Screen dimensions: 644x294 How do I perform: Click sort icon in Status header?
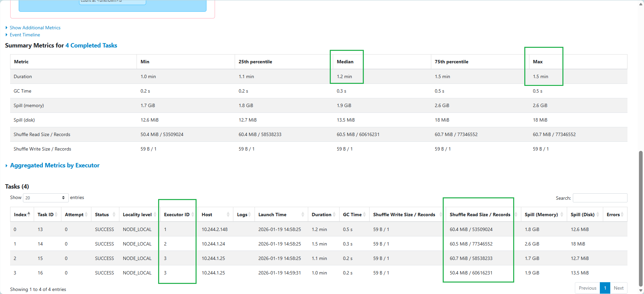(114, 215)
